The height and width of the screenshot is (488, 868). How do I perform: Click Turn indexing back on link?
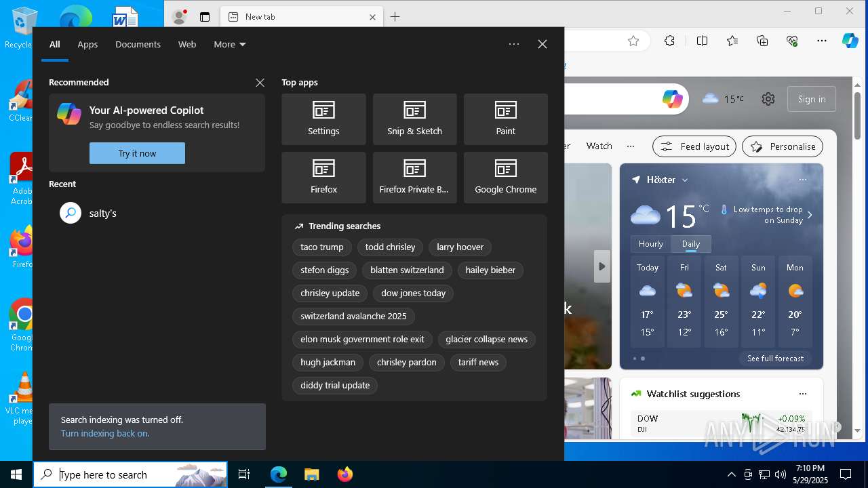pos(105,434)
